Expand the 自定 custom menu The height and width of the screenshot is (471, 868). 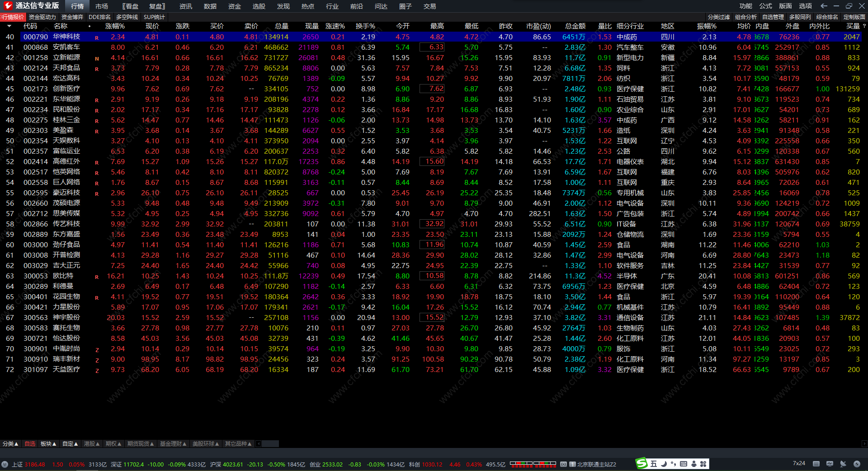[x=70, y=444]
